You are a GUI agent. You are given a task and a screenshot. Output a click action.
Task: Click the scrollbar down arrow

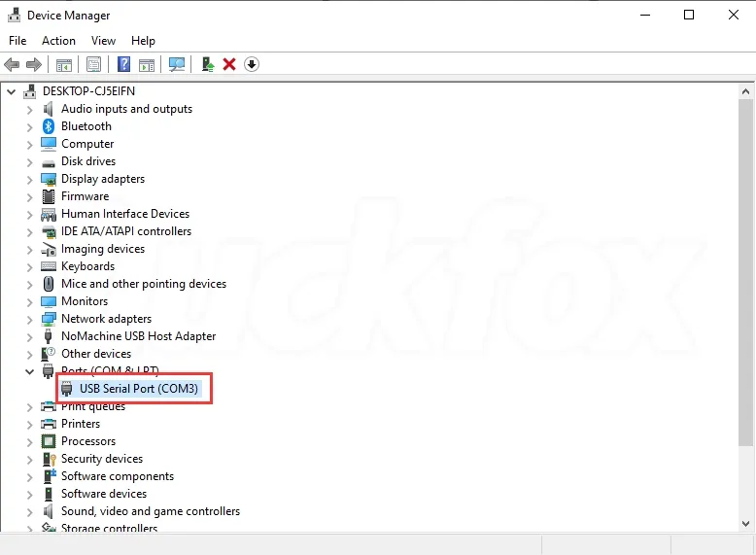(x=746, y=524)
